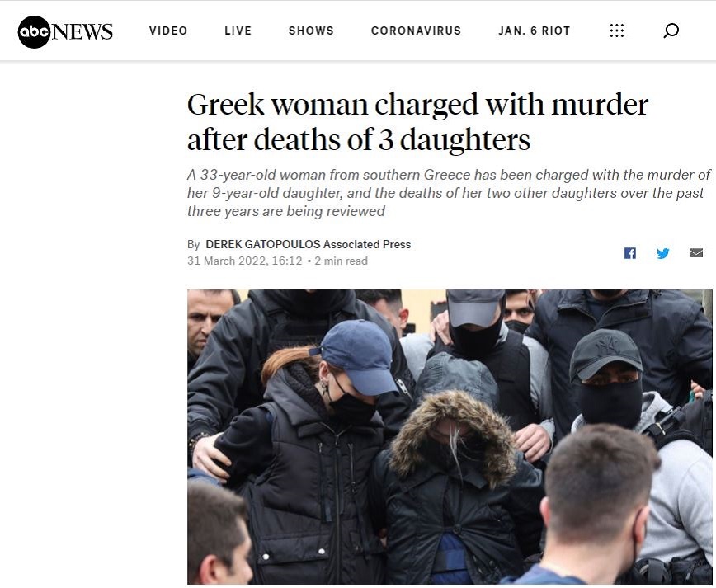Select Shows in navigation bar

click(311, 31)
